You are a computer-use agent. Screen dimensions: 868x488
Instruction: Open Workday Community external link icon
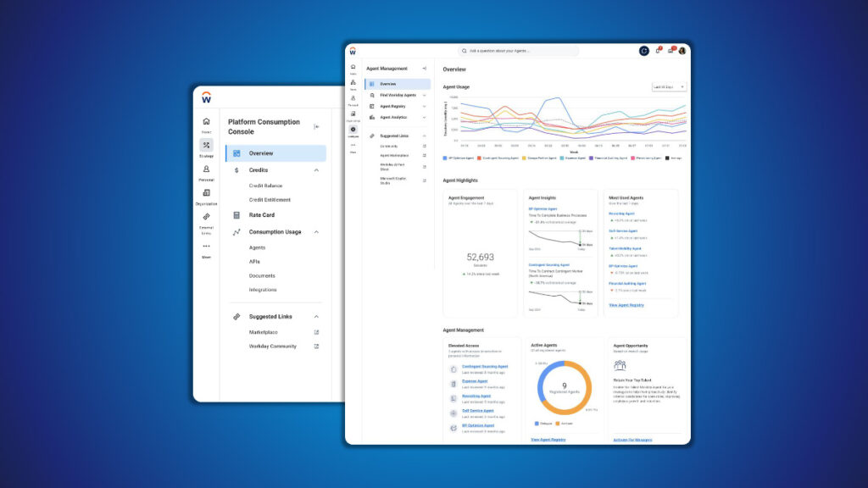[317, 347]
